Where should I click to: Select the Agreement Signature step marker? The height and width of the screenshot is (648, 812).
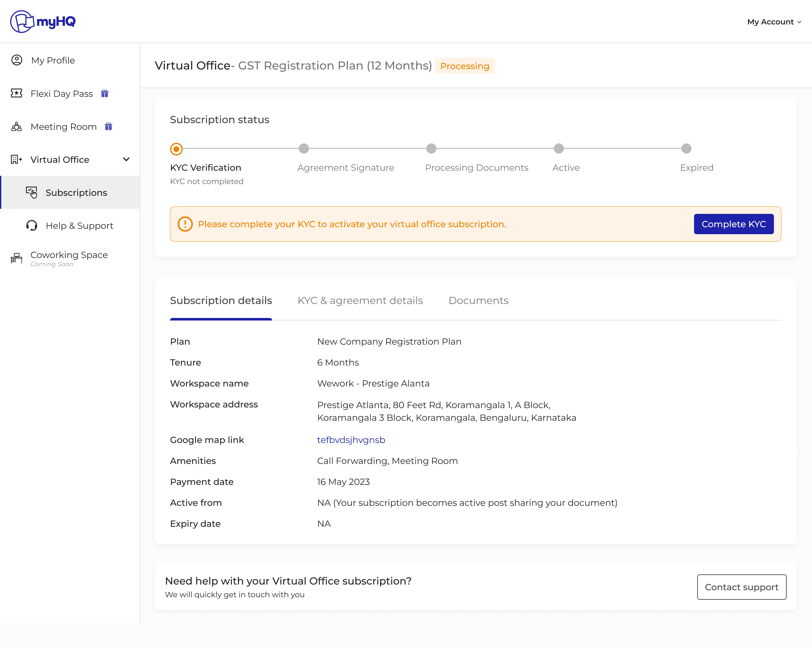click(x=304, y=149)
